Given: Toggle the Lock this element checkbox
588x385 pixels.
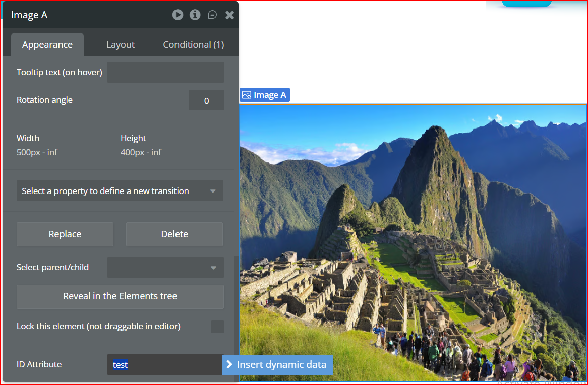Looking at the screenshot, I should tap(217, 327).
